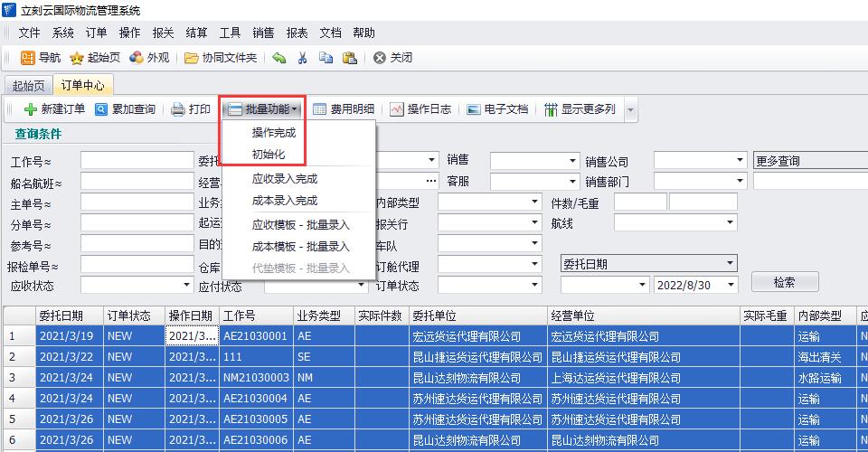The width and height of the screenshot is (868, 452).
Task: Open the 内部类型 combo box
Action: tap(534, 202)
